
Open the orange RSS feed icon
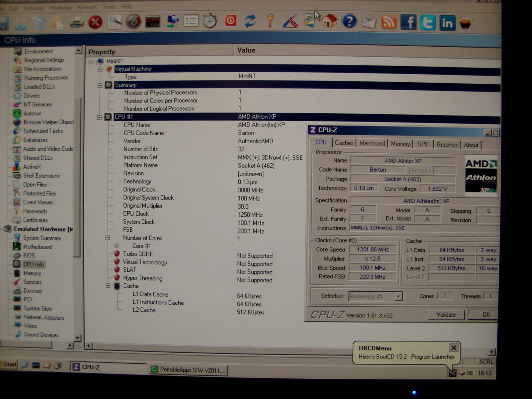389,22
